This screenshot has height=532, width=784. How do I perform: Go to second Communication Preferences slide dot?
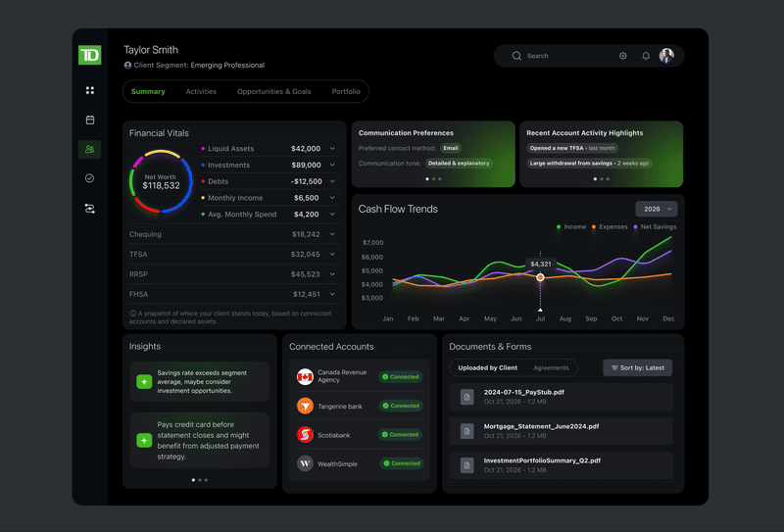(433, 179)
